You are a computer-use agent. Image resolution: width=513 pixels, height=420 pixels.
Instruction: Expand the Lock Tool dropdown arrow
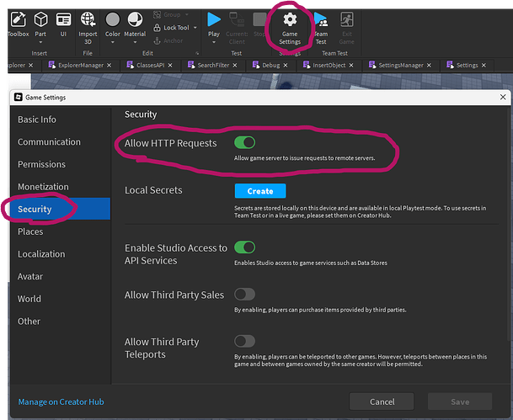coord(195,28)
